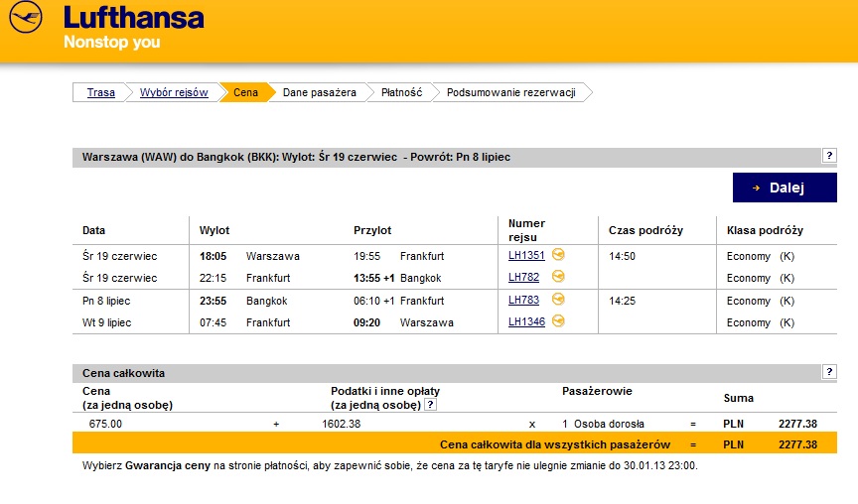The image size is (858, 504).
Task: Click Economy (K) for flight LH1351
Action: 761,256
